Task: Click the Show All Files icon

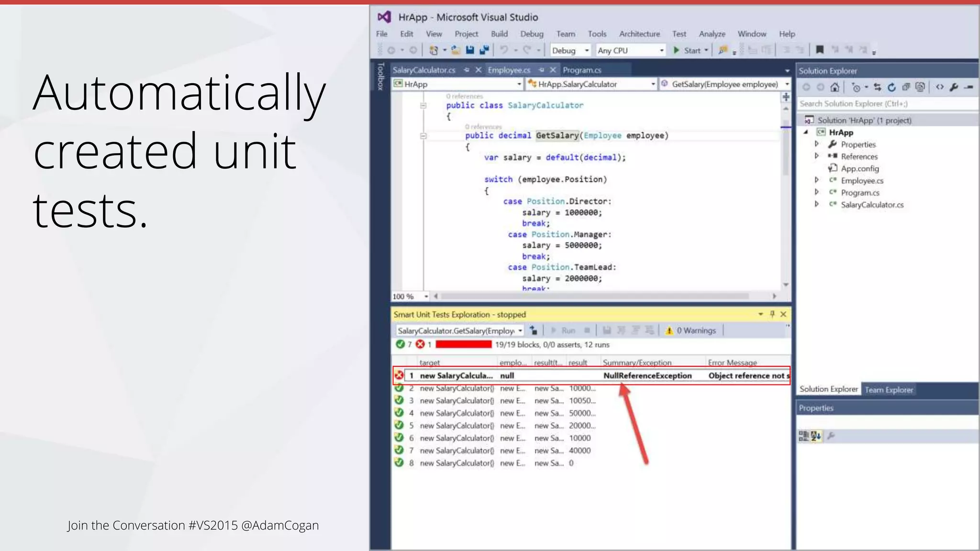Action: 920,87
